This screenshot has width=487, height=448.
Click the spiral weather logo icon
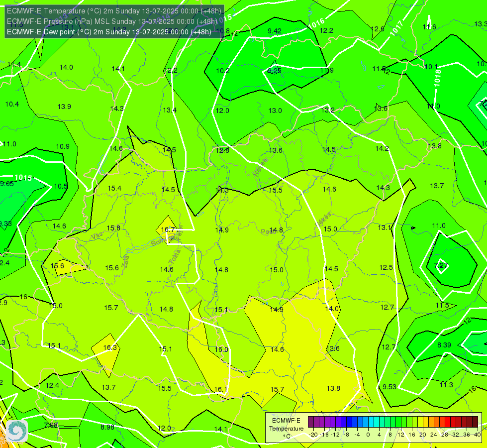(x=17, y=431)
